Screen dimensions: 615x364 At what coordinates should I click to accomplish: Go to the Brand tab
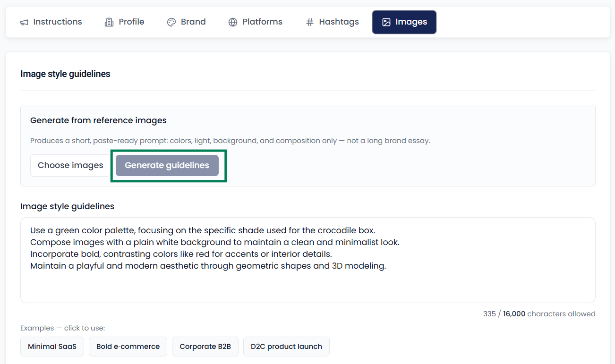click(x=187, y=22)
